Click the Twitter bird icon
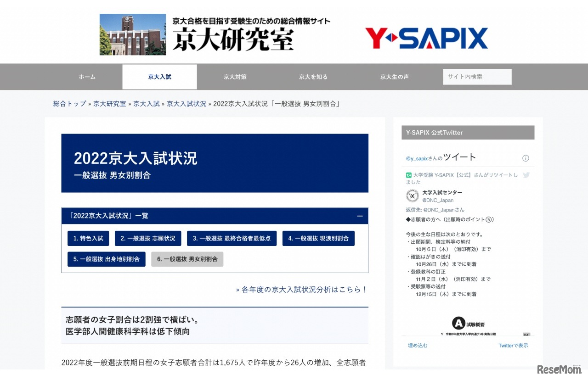This screenshot has width=588, height=380. pos(526,175)
